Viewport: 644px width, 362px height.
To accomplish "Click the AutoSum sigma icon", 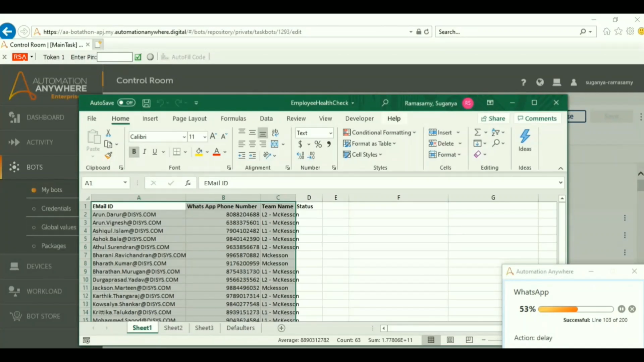I will pos(477,132).
